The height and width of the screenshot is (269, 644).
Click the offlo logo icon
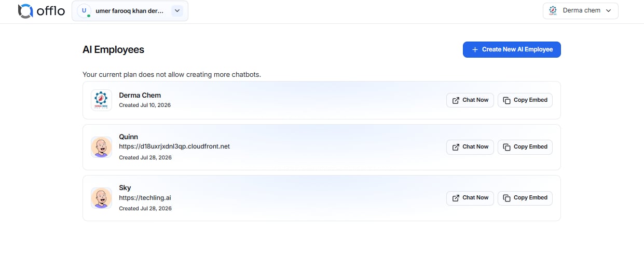pos(25,10)
